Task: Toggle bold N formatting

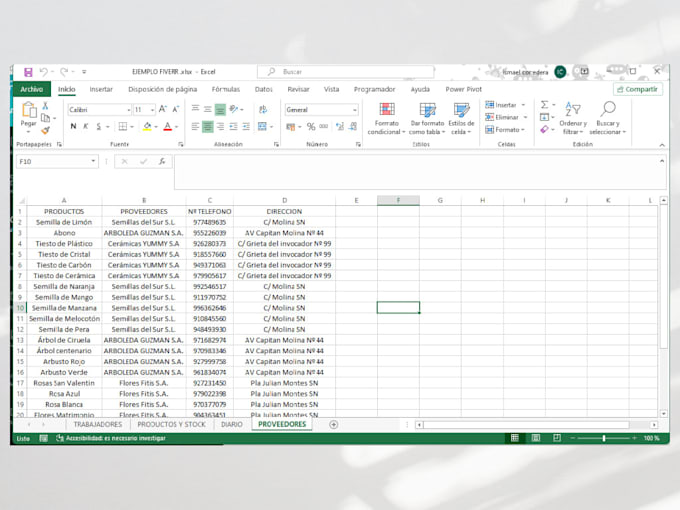Action: pyautogui.click(x=73, y=126)
